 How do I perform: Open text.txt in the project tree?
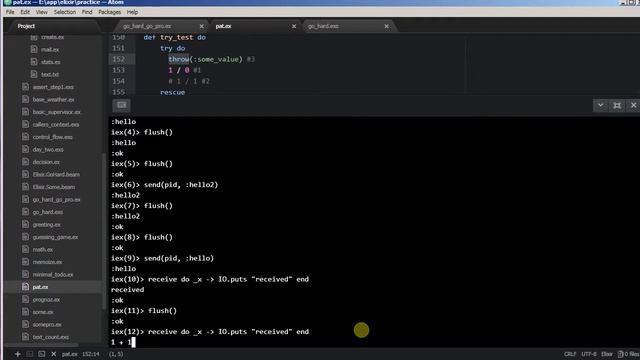pos(50,75)
